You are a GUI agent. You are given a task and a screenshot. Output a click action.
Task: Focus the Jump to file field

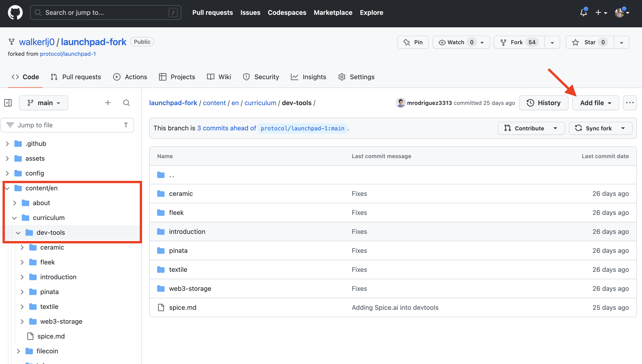click(67, 125)
